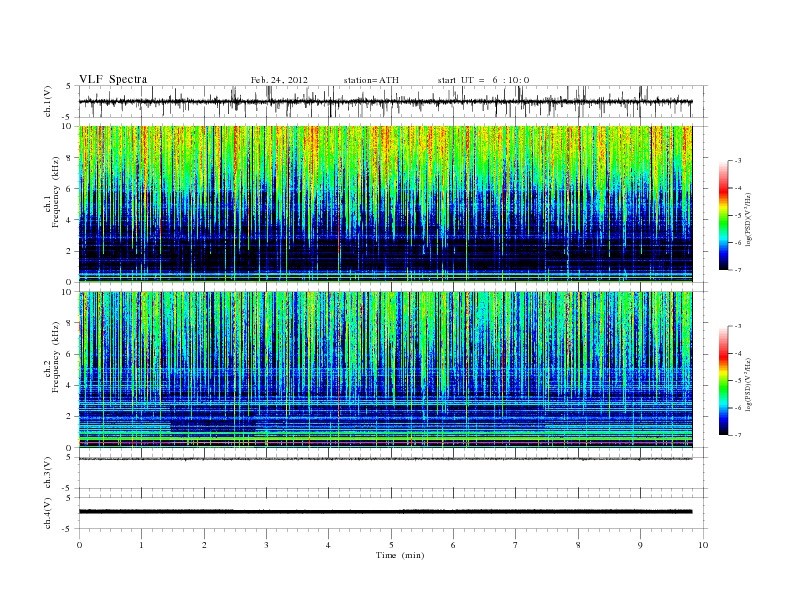Click the "ch.1(V)" waveform axis label
Screen dimensions: 792x612
pyautogui.click(x=48, y=101)
